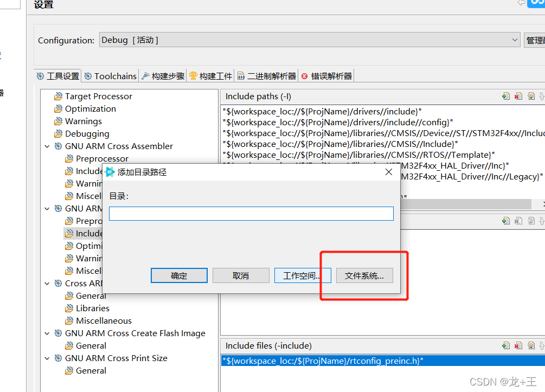Browse via 工作空间... button
Screen dimensions: 545x392
tap(303, 275)
